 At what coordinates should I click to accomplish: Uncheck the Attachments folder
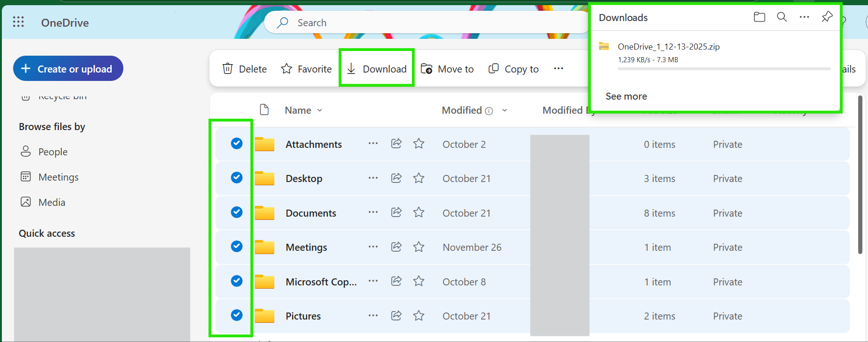[237, 144]
